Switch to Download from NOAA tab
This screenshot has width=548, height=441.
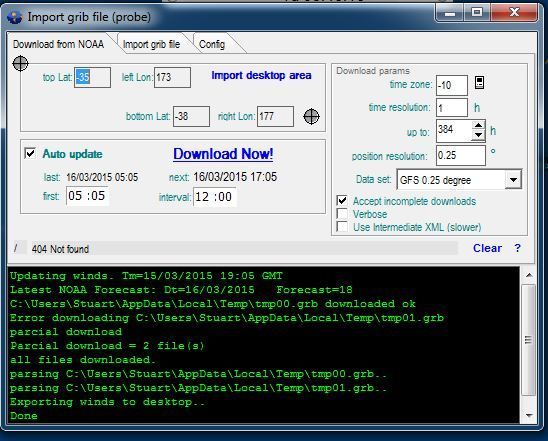pos(58,44)
